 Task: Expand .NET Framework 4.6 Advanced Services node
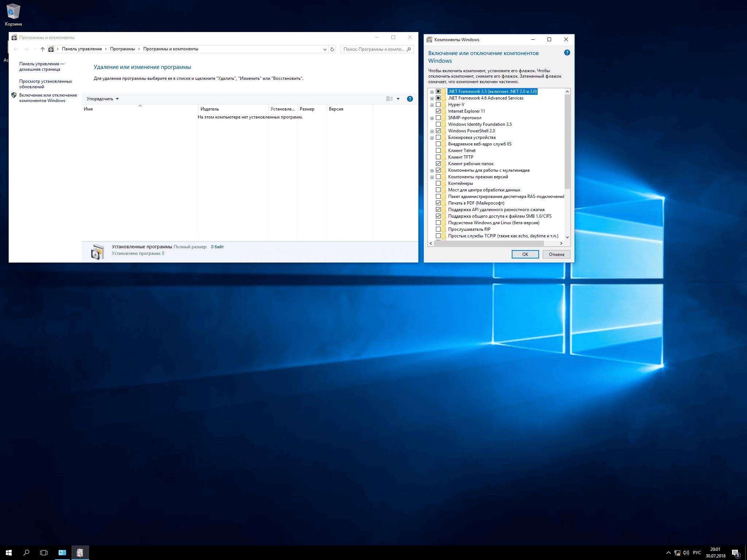tap(432, 98)
